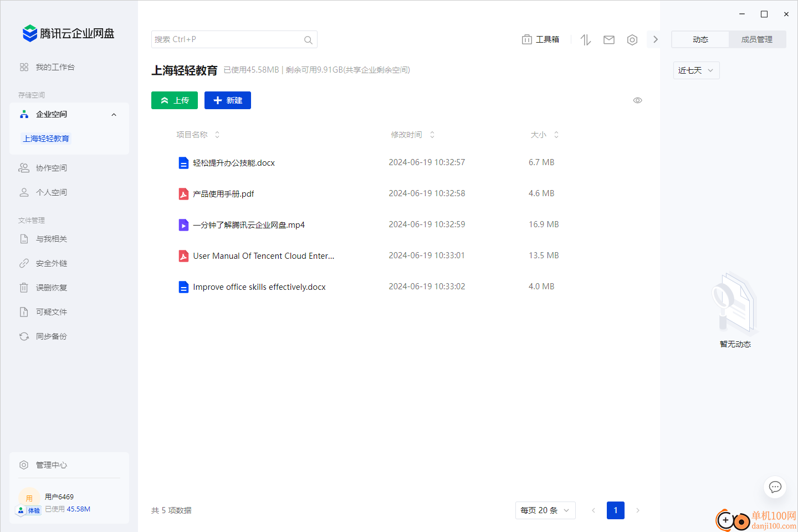Click username 用户6469
This screenshot has height=532, width=798.
(59, 497)
